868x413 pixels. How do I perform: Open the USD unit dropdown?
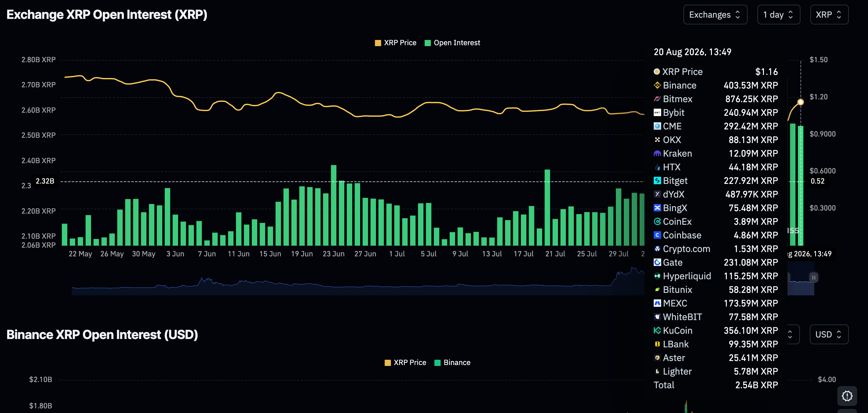pyautogui.click(x=829, y=334)
